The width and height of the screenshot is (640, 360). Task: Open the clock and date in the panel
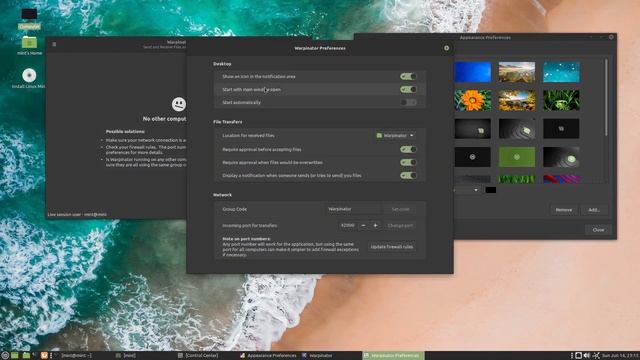(x=620, y=356)
